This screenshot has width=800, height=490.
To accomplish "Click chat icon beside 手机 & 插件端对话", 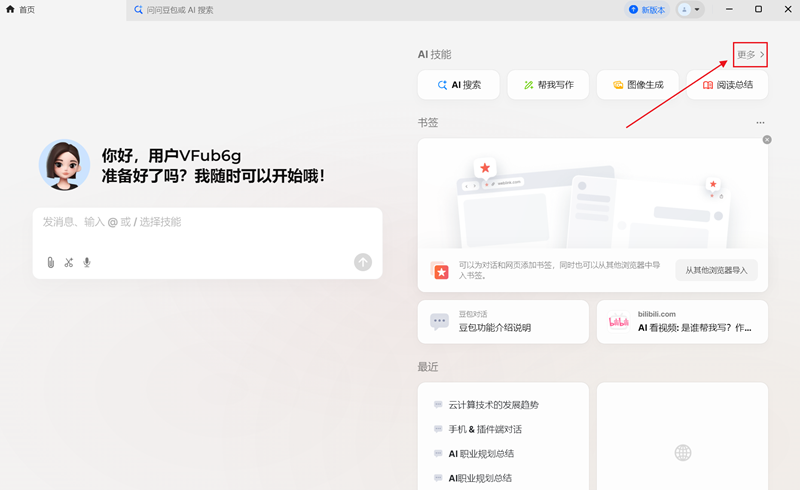I will click(x=438, y=429).
